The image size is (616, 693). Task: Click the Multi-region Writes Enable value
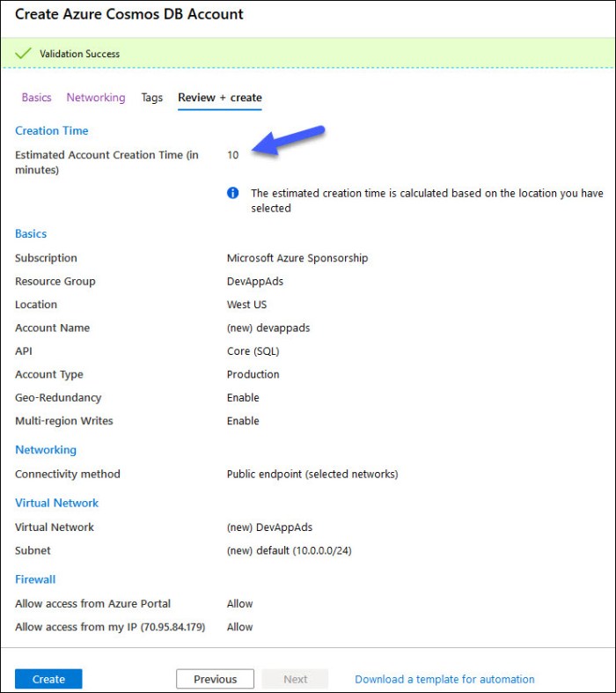[243, 421]
